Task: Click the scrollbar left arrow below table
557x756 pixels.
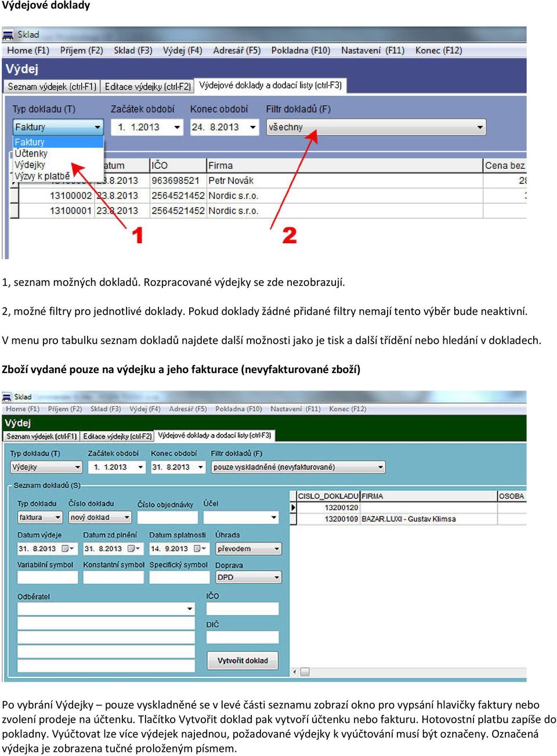Action: (x=294, y=672)
